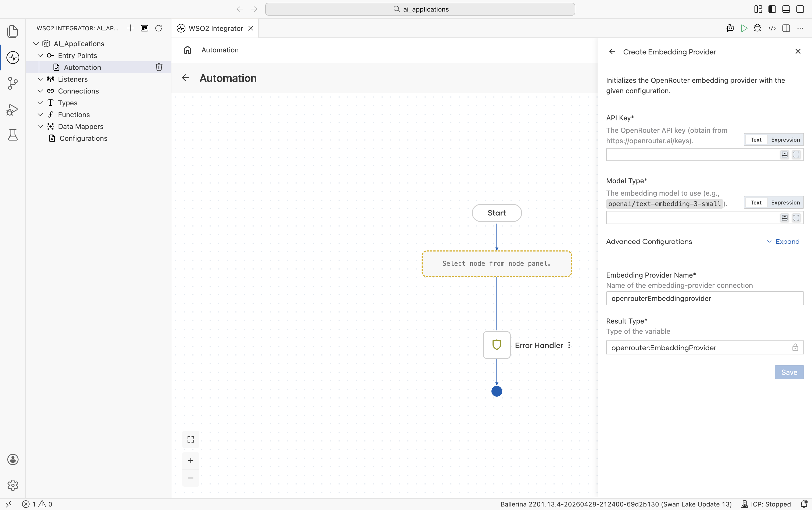This screenshot has width=812, height=510.
Task: Collapse the AI_Applications project node
Action: (36, 44)
